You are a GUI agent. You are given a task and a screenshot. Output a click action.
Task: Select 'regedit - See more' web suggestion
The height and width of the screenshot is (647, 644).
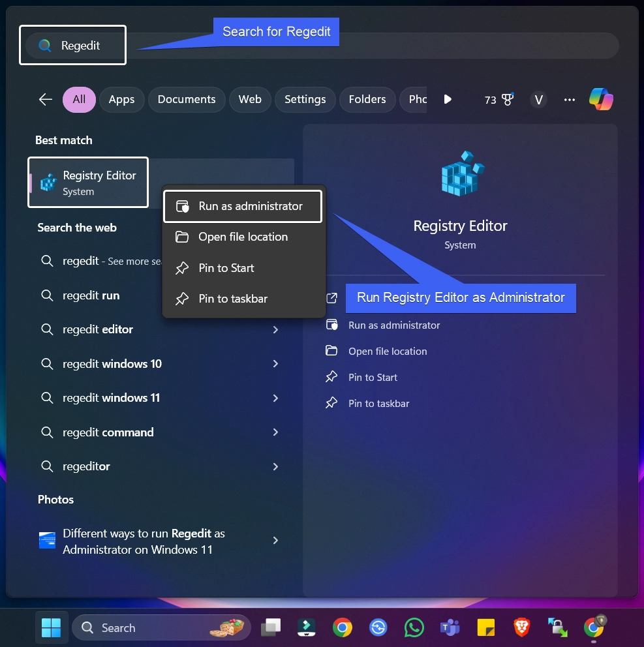coord(101,261)
